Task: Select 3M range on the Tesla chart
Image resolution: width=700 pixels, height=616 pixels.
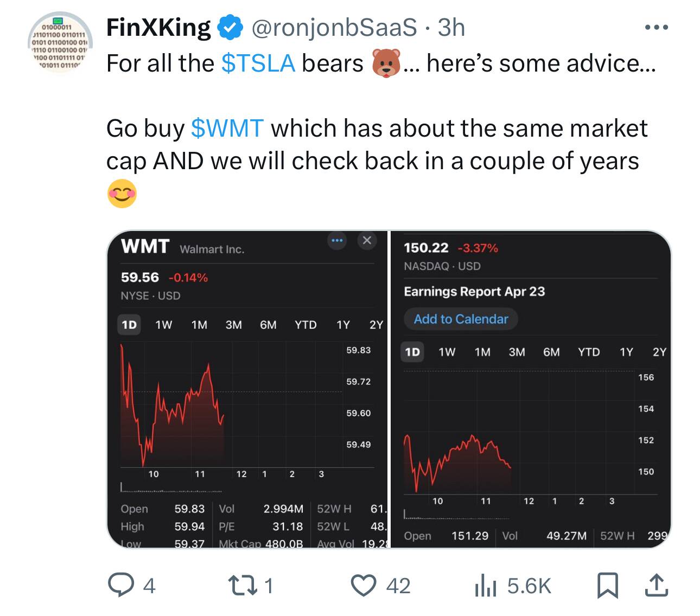Action: 517,352
